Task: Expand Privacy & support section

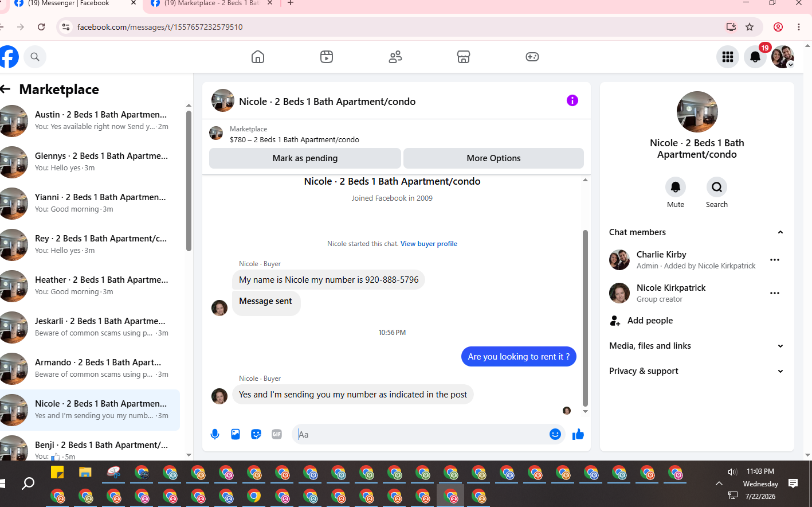Action: 780,371
